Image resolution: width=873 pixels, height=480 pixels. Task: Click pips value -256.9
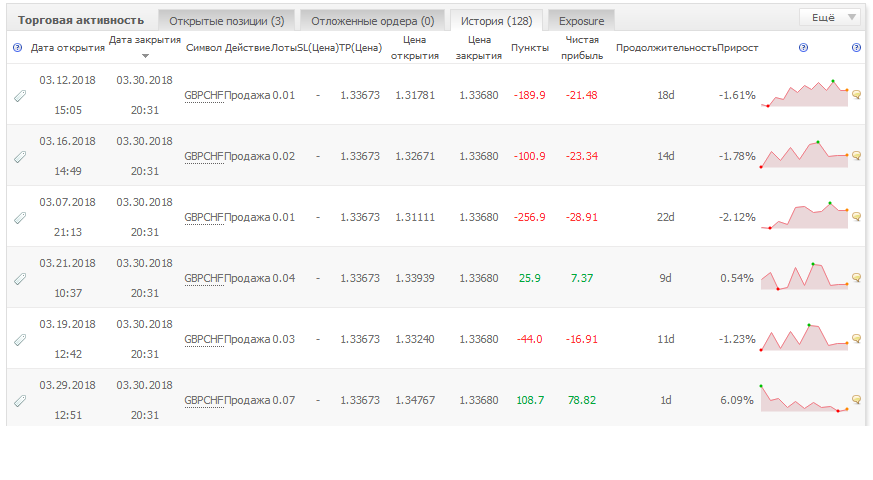pyautogui.click(x=529, y=217)
